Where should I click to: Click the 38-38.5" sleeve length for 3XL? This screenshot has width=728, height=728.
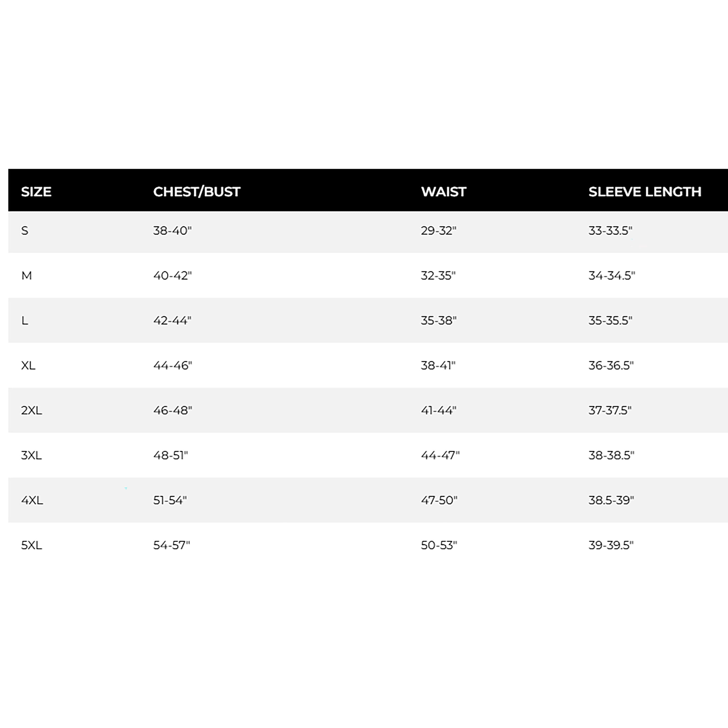(x=611, y=455)
